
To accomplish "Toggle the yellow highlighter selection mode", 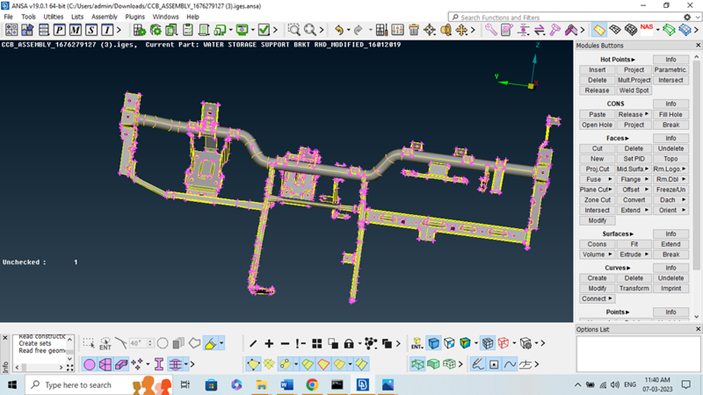I will click(210, 343).
